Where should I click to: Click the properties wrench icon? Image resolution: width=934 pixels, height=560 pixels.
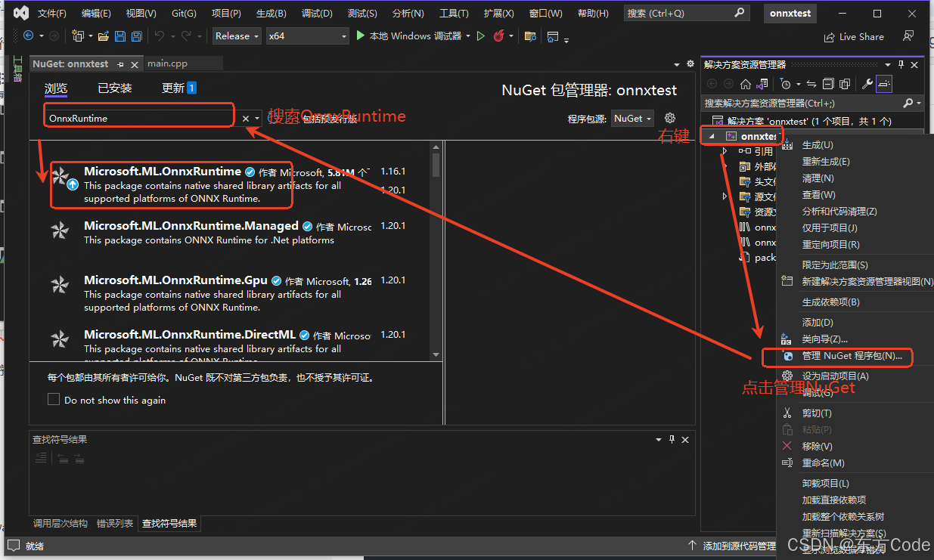[867, 84]
